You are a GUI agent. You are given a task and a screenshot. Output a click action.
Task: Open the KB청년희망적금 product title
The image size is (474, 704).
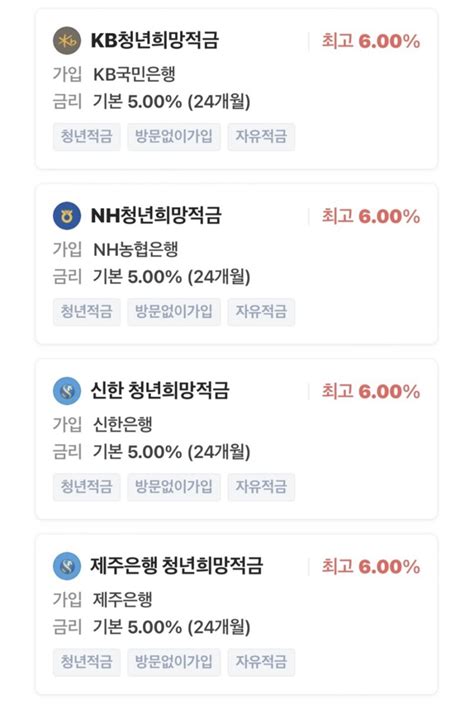point(155,40)
